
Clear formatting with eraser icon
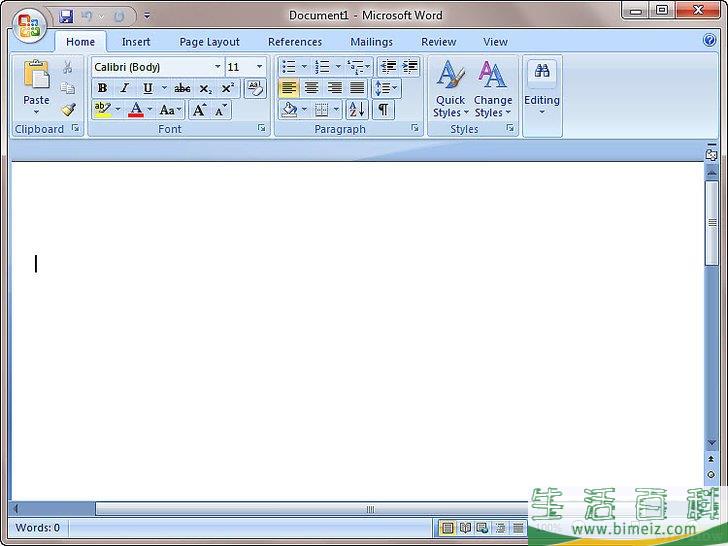point(255,88)
